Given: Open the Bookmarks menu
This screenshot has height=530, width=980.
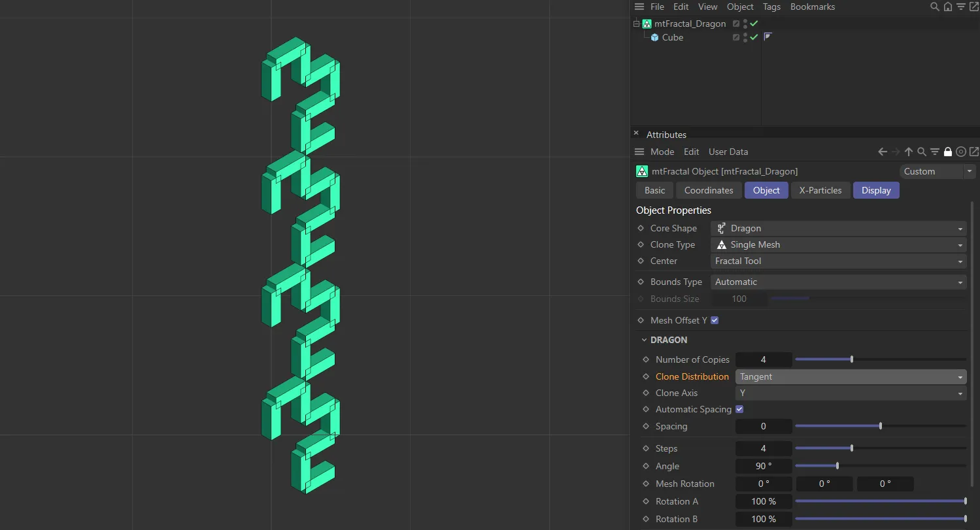Looking at the screenshot, I should coord(813,7).
